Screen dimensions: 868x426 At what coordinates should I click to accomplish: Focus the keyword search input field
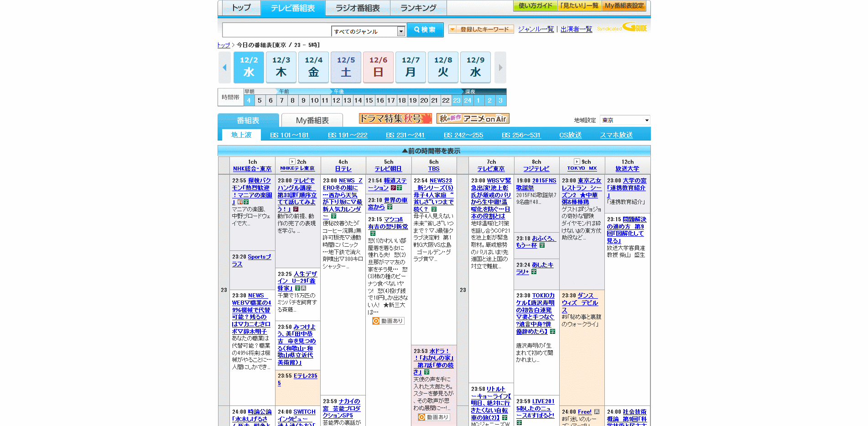coord(277,30)
